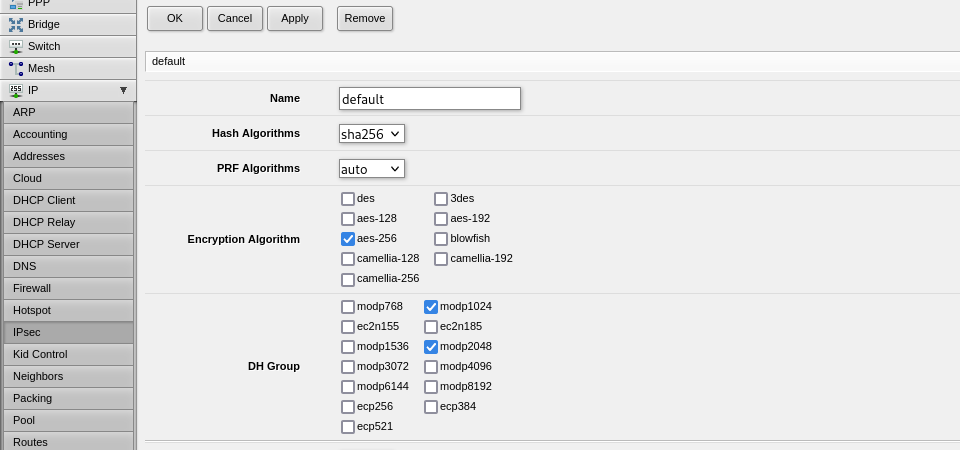Open the Hash Algorithms dropdown
960x450 pixels.
tap(371, 134)
